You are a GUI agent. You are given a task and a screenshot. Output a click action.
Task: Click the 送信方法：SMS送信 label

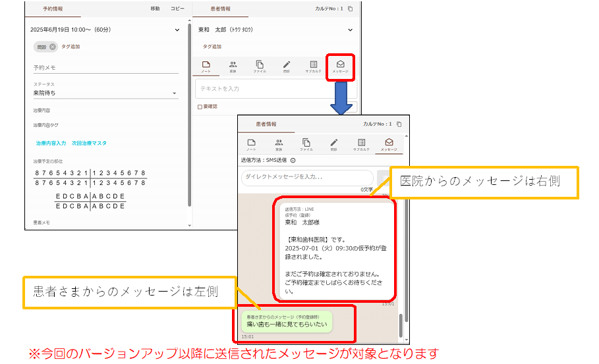click(x=264, y=160)
